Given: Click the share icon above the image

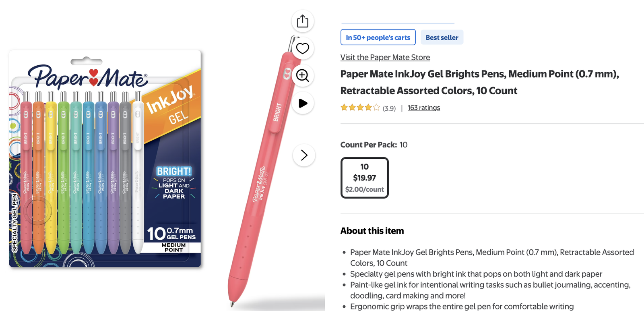Looking at the screenshot, I should [x=303, y=21].
